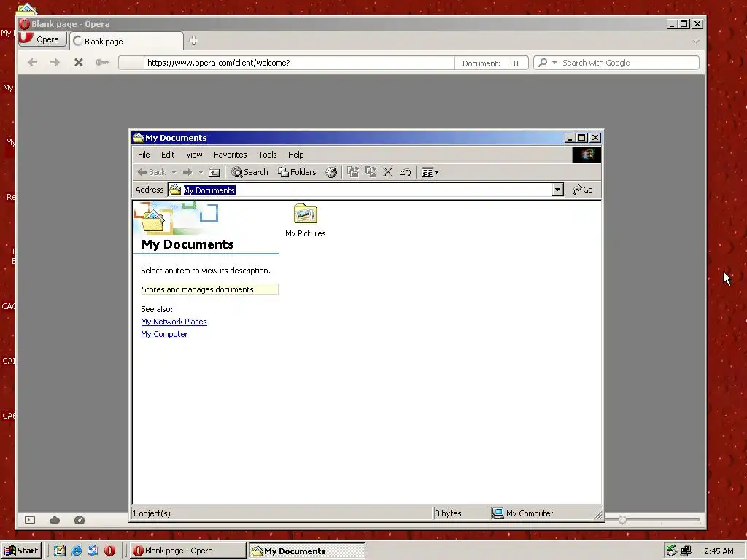The image size is (747, 560).
Task: Open the History toolbar icon
Action: coord(331,172)
